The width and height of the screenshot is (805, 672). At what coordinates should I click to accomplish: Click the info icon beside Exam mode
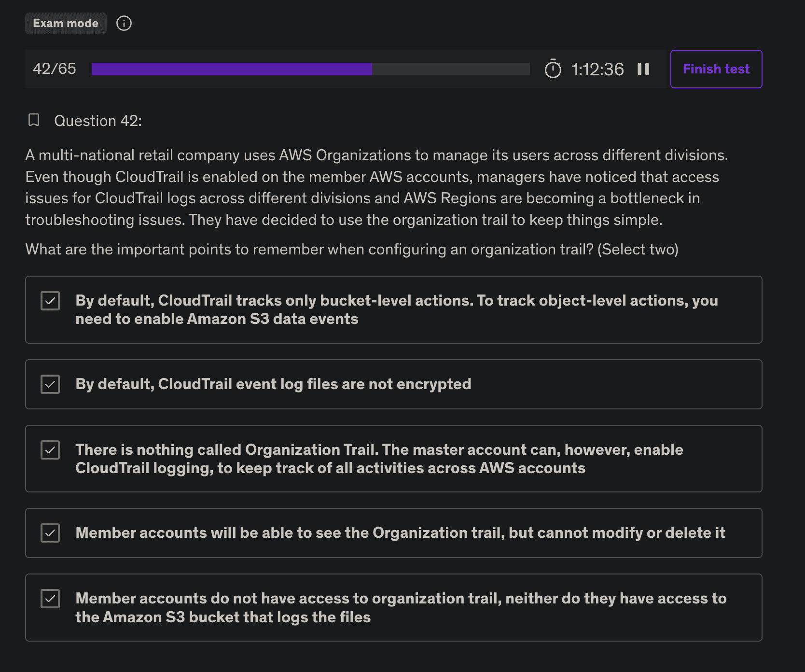(x=124, y=23)
